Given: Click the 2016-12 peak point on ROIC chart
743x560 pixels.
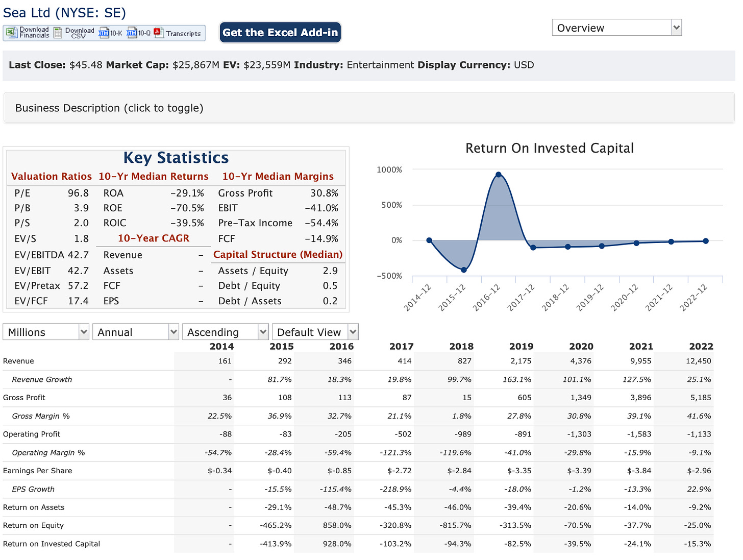Looking at the screenshot, I should click(x=499, y=175).
